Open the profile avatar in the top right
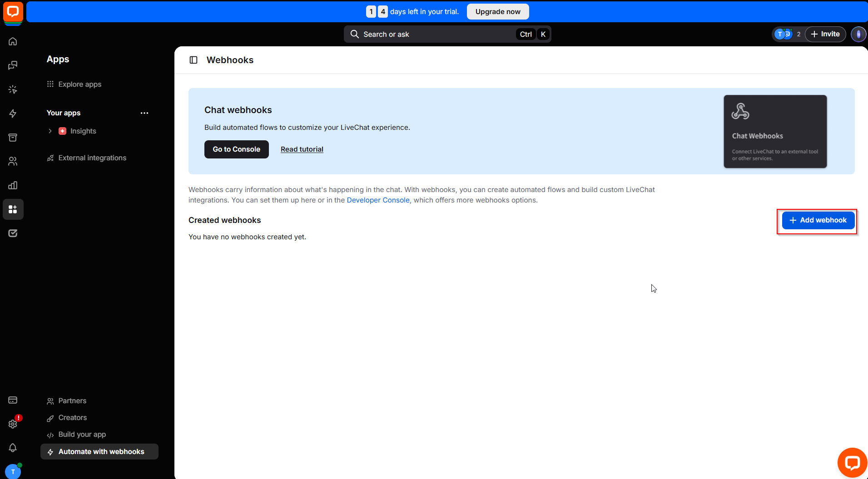The height and width of the screenshot is (479, 868). click(x=858, y=34)
